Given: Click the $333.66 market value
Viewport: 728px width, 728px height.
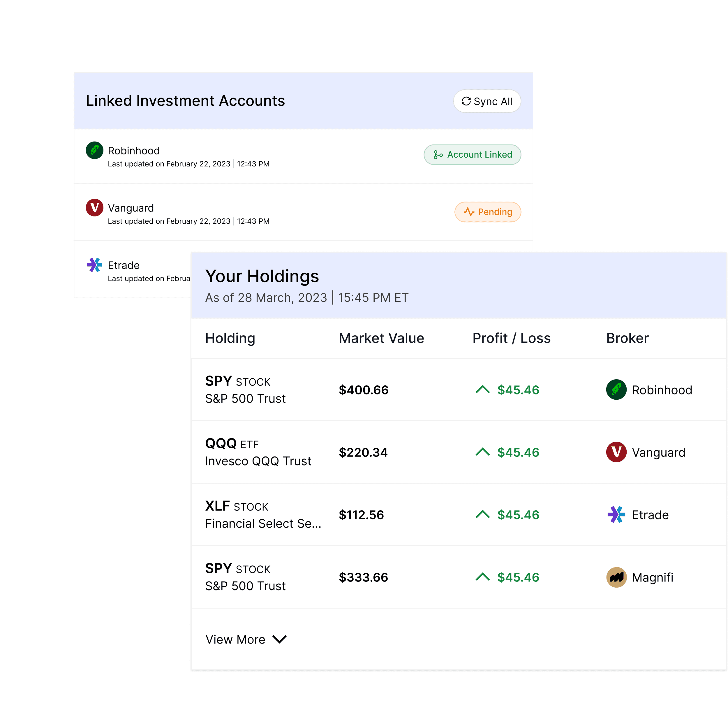Looking at the screenshot, I should (364, 578).
